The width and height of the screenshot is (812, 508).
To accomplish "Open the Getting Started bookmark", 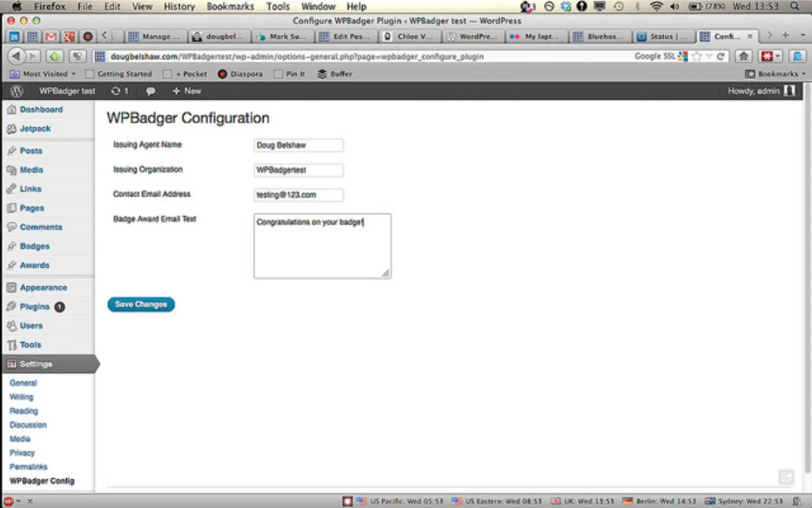I will pyautogui.click(x=119, y=74).
